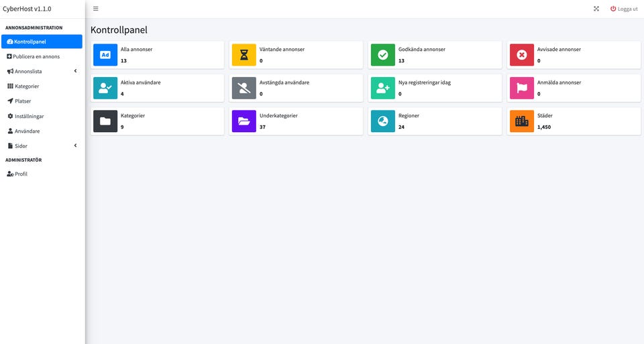Expand the Sidor submenu arrow
The image size is (644, 344).
coord(75,146)
